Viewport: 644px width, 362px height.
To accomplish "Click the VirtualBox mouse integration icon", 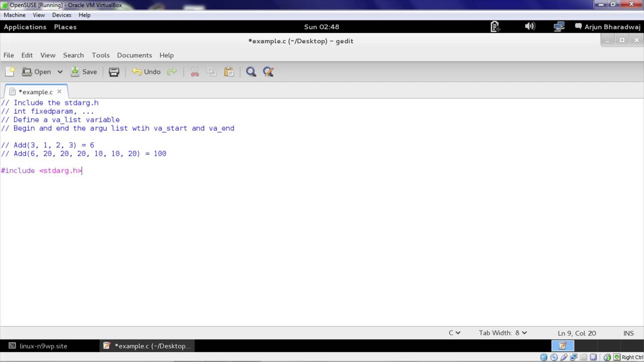I will (607, 357).
